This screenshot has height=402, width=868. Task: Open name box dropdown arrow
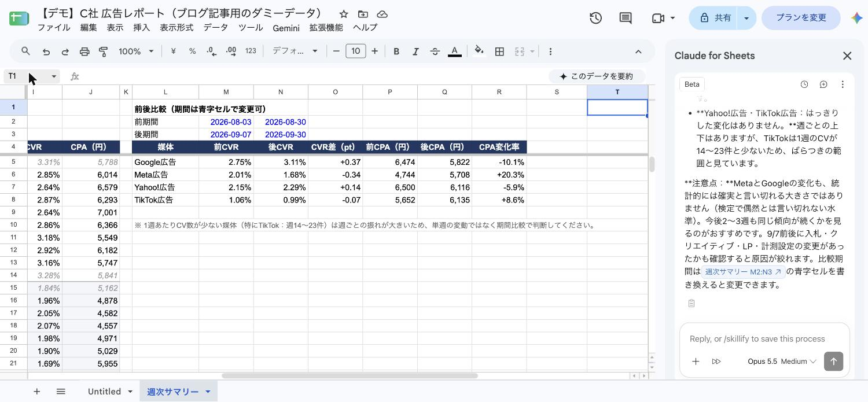pyautogui.click(x=54, y=76)
